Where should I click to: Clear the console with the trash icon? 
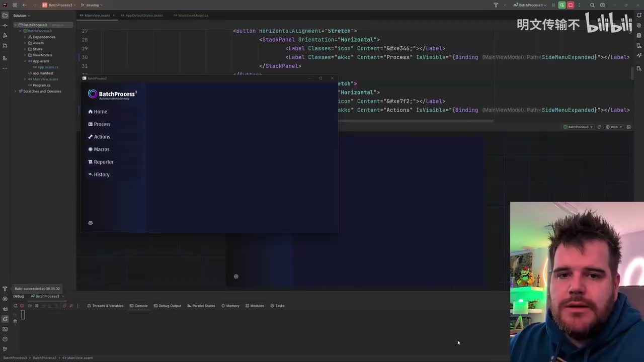pos(15,321)
